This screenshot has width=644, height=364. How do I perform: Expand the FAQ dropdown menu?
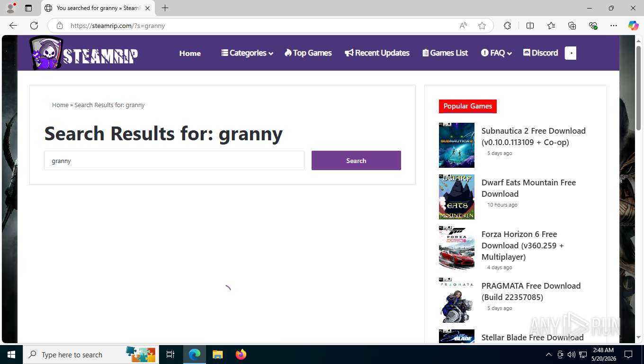point(496,53)
